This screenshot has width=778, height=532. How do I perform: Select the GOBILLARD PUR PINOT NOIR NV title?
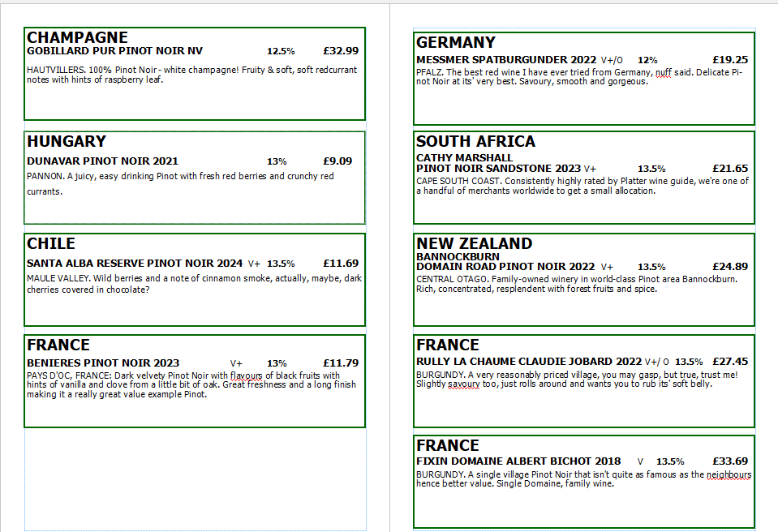114,50
